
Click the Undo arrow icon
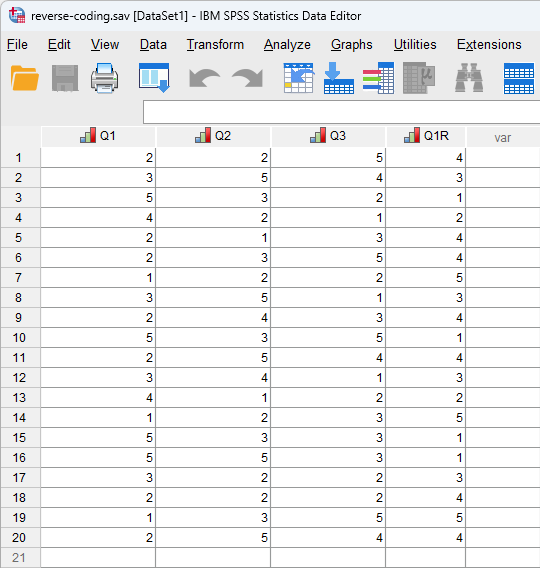click(204, 78)
